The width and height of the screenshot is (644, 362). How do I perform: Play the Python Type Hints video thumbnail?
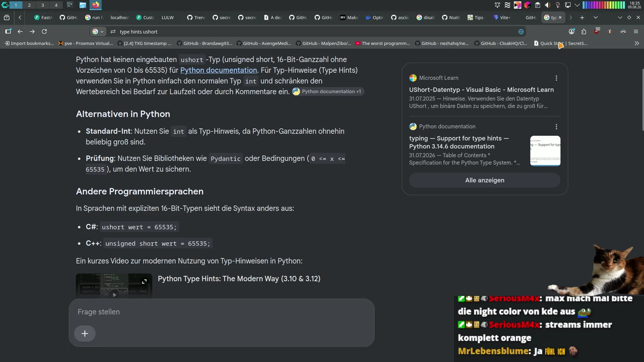(x=114, y=286)
